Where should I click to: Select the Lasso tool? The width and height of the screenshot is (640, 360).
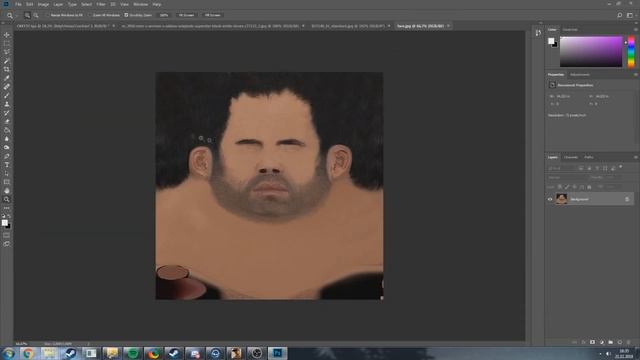coord(7,52)
